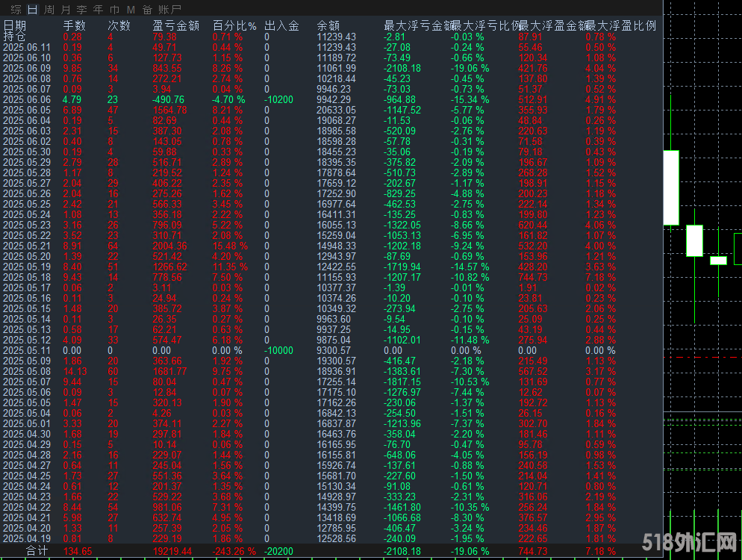Open the 备 tab

[147, 10]
